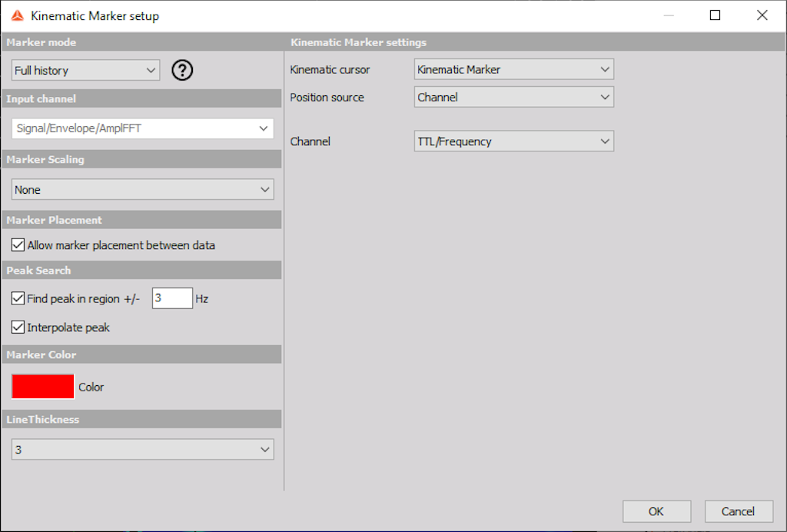Click the Position source label
This screenshot has width=787, height=532.
[x=327, y=98]
